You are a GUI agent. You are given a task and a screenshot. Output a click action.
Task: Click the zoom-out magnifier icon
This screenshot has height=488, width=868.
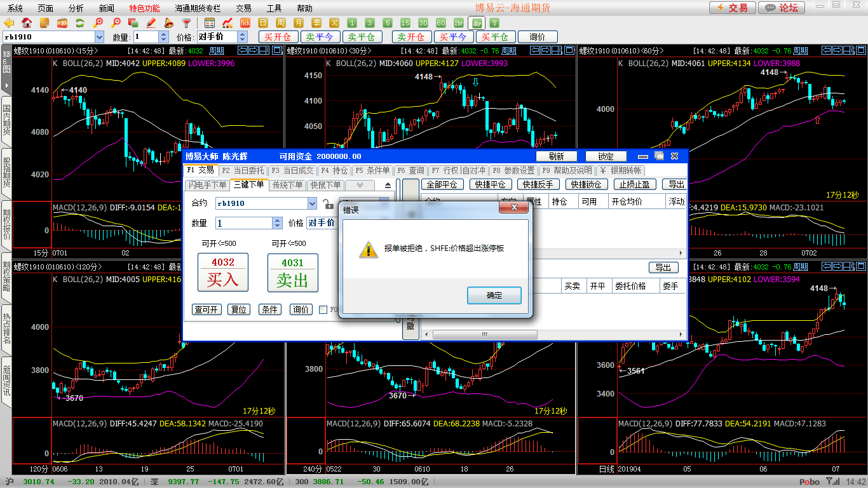(x=116, y=23)
